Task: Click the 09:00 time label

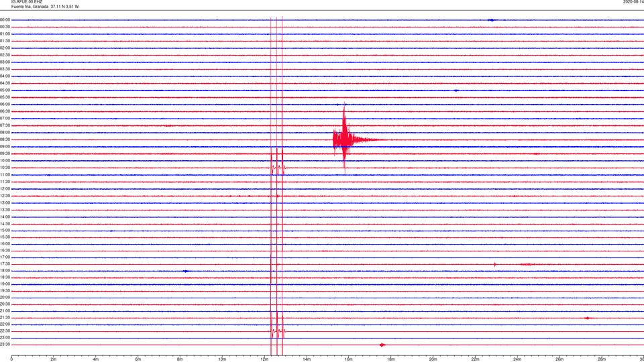Action: [x=5, y=147]
